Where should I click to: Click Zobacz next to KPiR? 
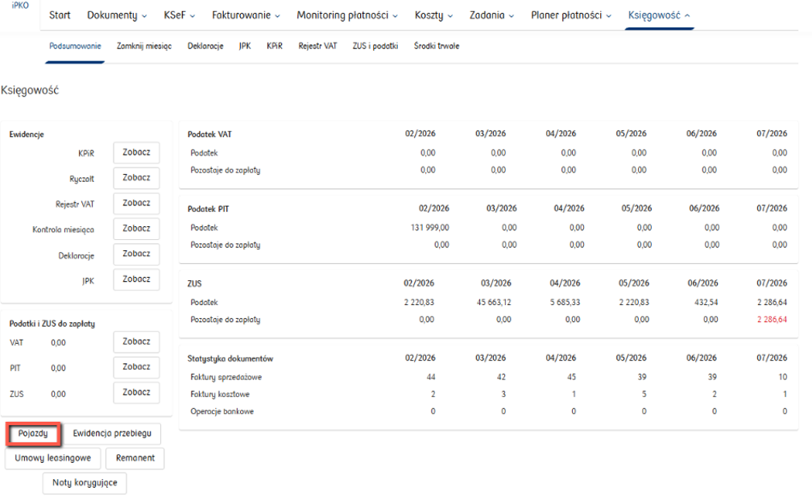[136, 153]
